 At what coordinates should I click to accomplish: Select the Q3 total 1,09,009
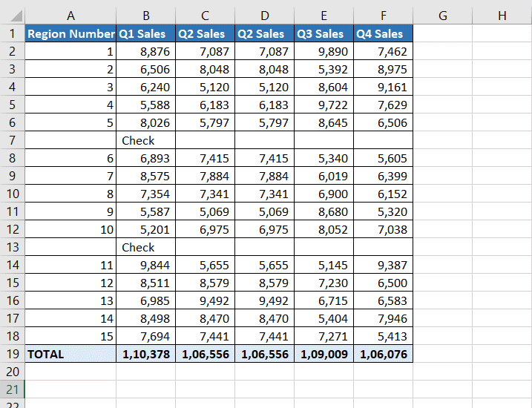click(324, 354)
